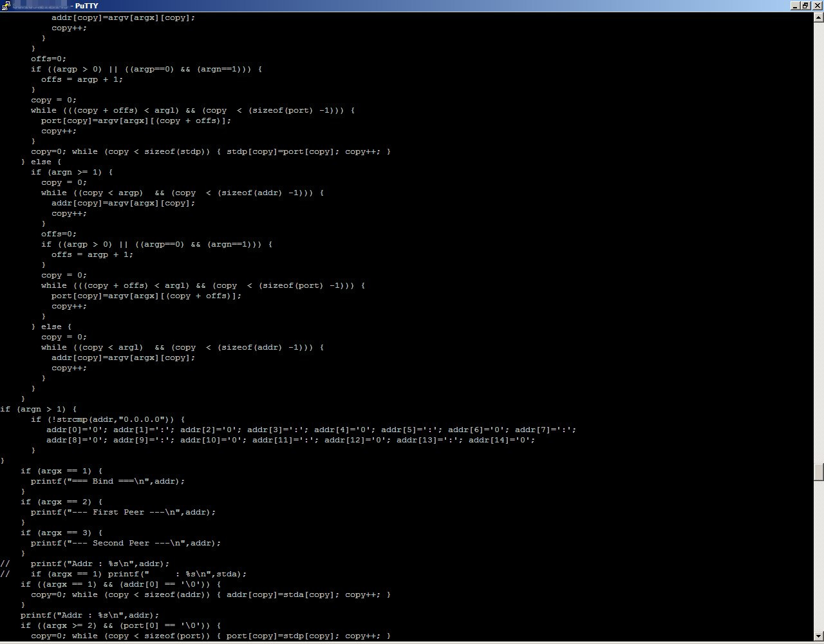Click the vertical scrollbar thumb
The image size is (824, 644).
[819, 471]
